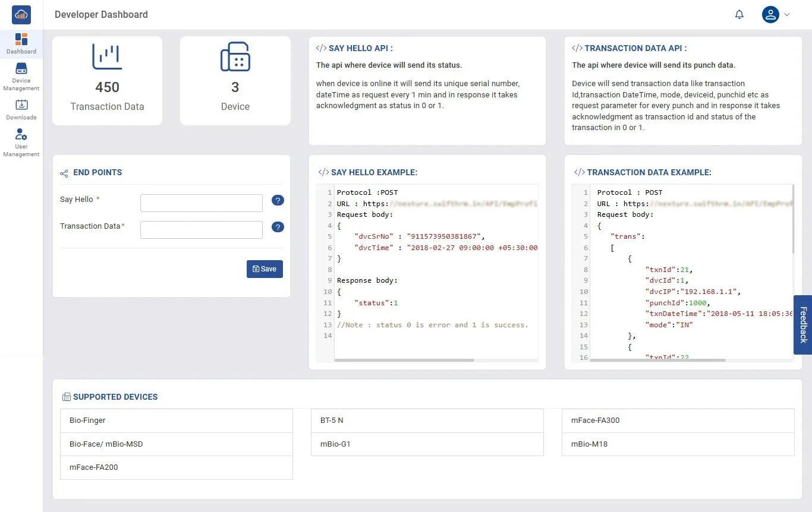This screenshot has width=812, height=512.
Task: Go to User Management in sidebar
Action: [21, 143]
